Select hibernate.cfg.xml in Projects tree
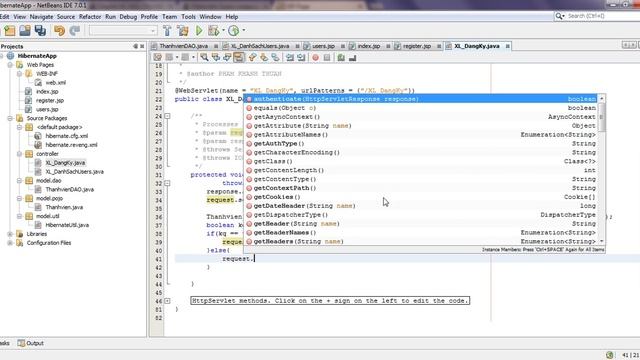The height and width of the screenshot is (360, 640). click(x=67, y=136)
